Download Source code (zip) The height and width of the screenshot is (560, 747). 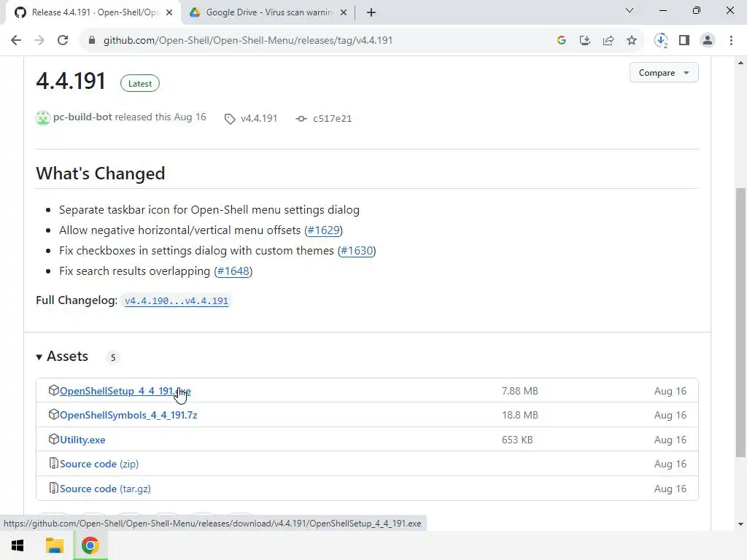99,464
